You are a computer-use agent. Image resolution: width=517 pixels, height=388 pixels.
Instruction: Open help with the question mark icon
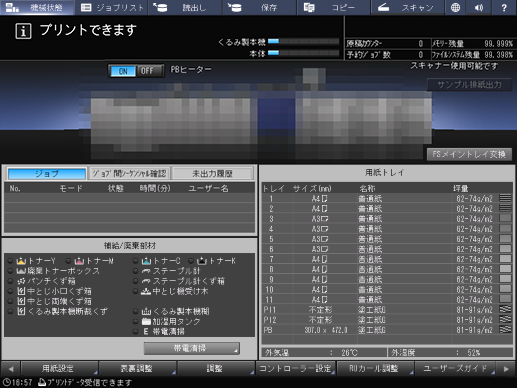coord(504,7)
